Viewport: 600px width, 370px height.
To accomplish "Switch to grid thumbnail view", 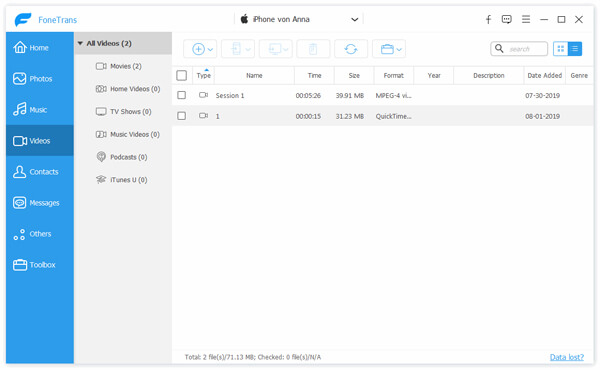I will [x=561, y=49].
